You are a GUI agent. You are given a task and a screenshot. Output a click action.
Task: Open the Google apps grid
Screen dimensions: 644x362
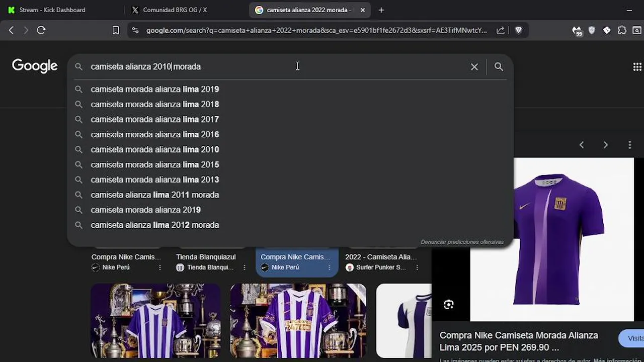click(637, 67)
